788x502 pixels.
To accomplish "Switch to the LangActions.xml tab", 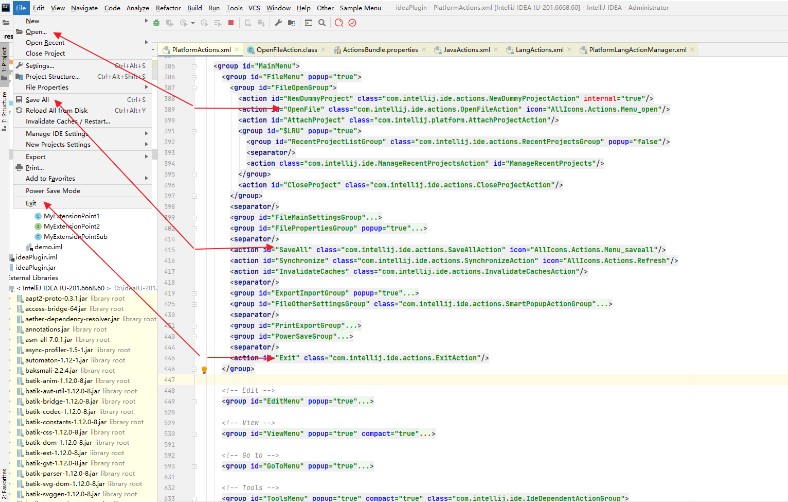I will point(539,50).
